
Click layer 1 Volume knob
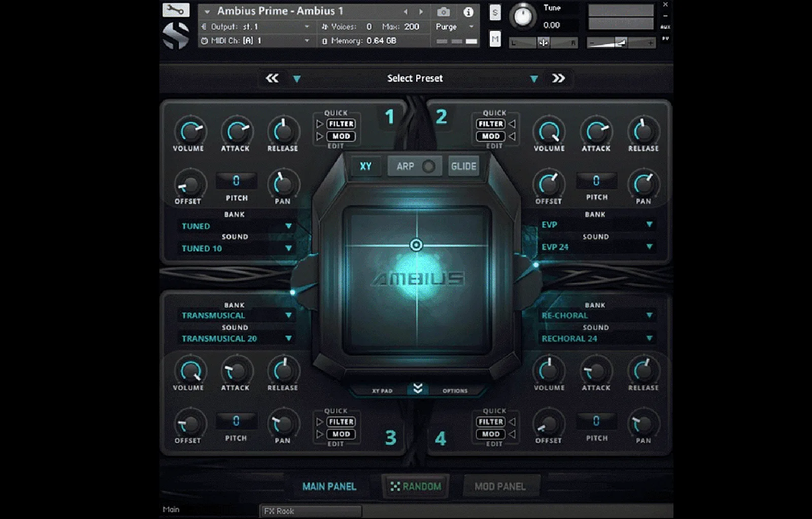point(190,131)
